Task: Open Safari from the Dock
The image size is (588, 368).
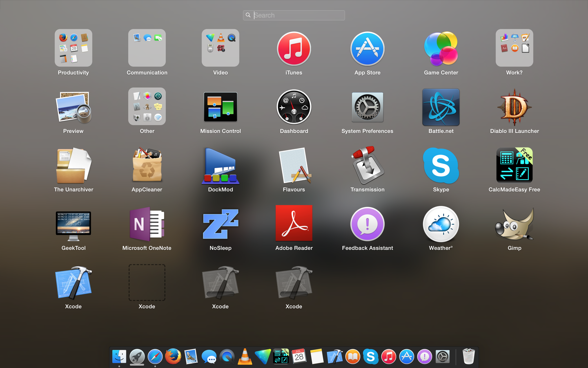Action: pos(155,357)
